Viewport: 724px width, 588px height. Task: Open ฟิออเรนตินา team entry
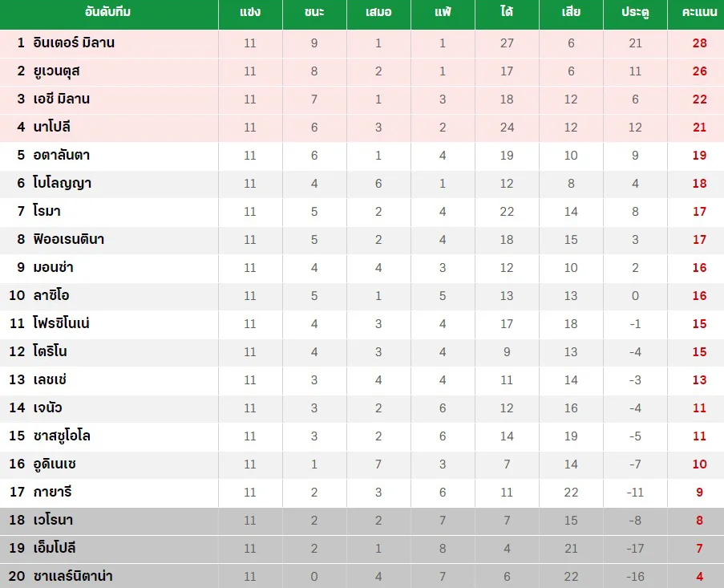pos(69,239)
